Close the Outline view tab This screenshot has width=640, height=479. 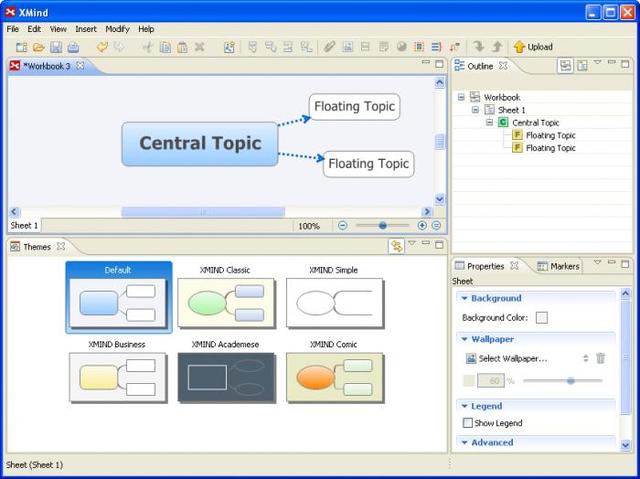pos(503,66)
